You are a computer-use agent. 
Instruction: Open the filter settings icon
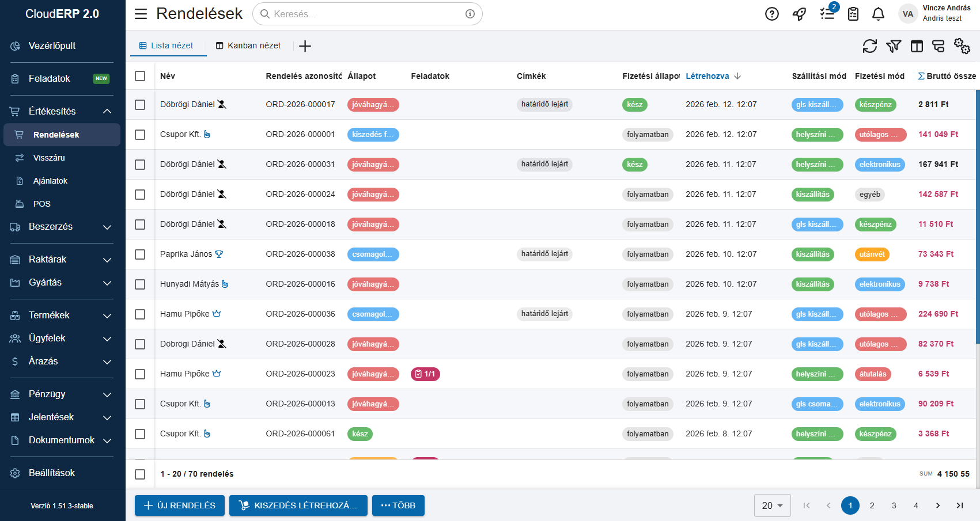point(893,46)
